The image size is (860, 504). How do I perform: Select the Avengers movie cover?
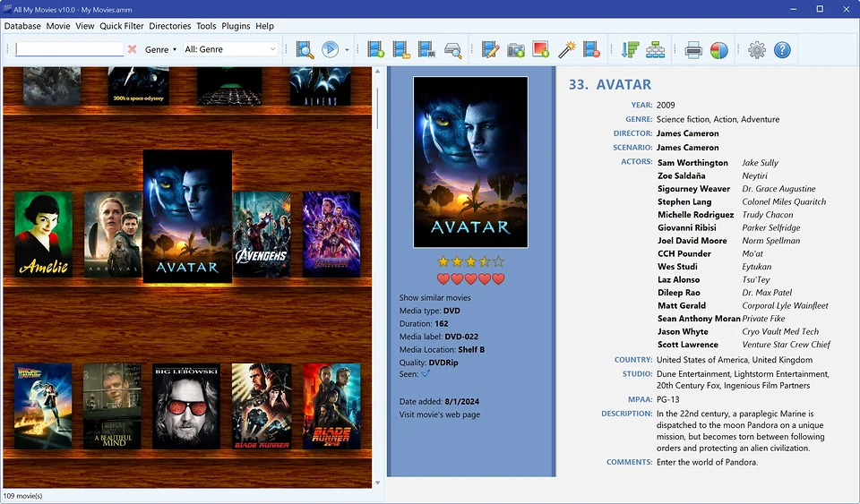pos(262,234)
